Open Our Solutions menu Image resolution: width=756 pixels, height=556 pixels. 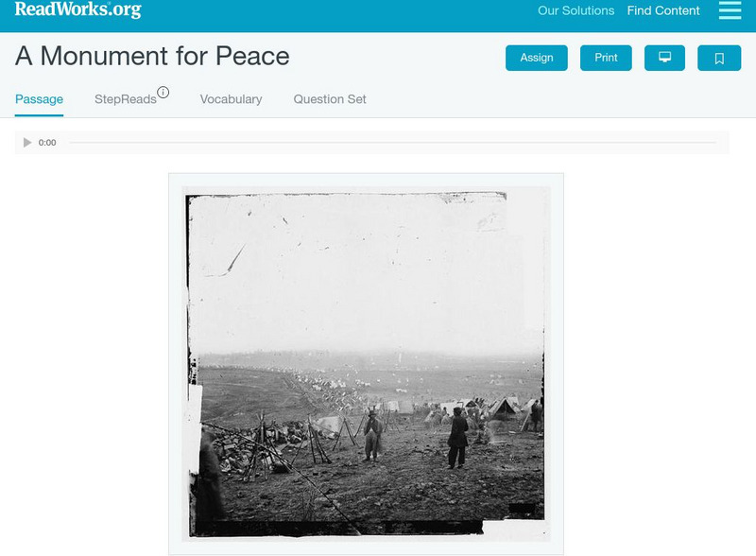click(576, 10)
